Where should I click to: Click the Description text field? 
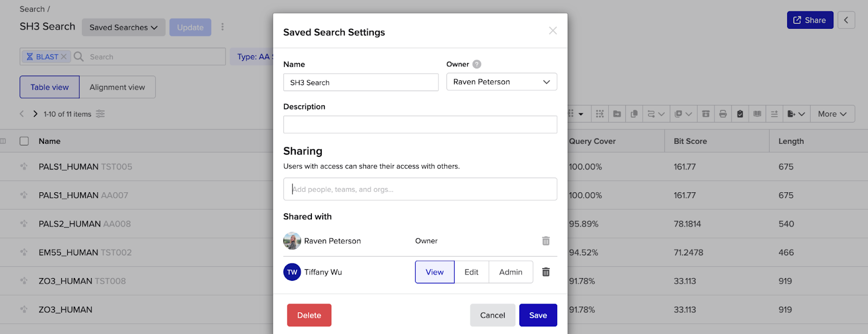tap(420, 124)
